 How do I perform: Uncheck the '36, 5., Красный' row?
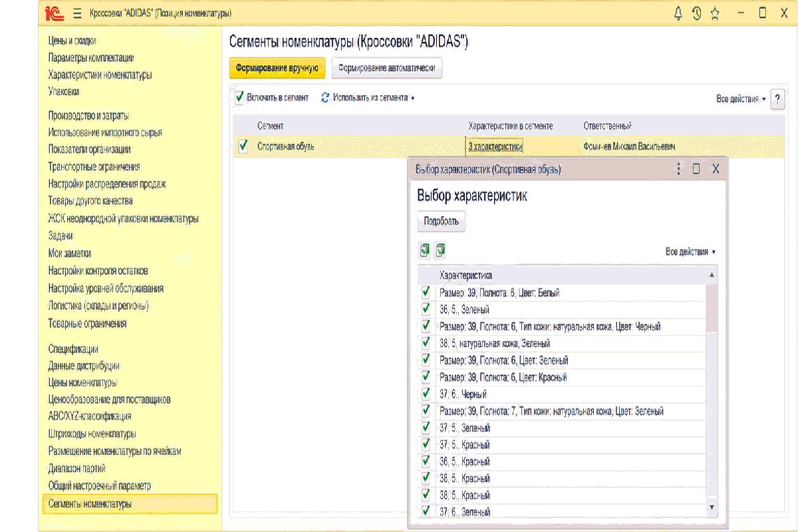pyautogui.click(x=426, y=462)
